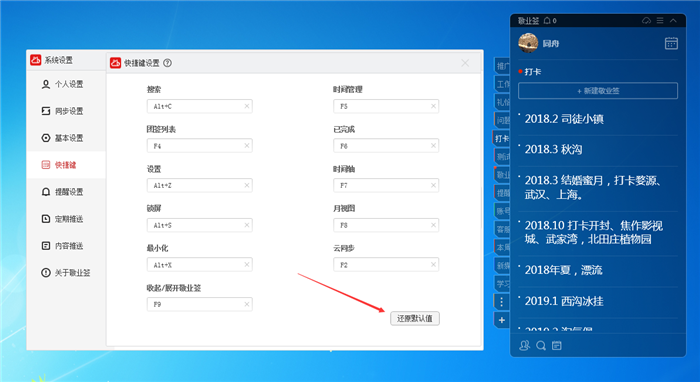This screenshot has width=700, height=382.
Task: Clear the 设置 shortcut Alt+Z field
Action: (246, 185)
